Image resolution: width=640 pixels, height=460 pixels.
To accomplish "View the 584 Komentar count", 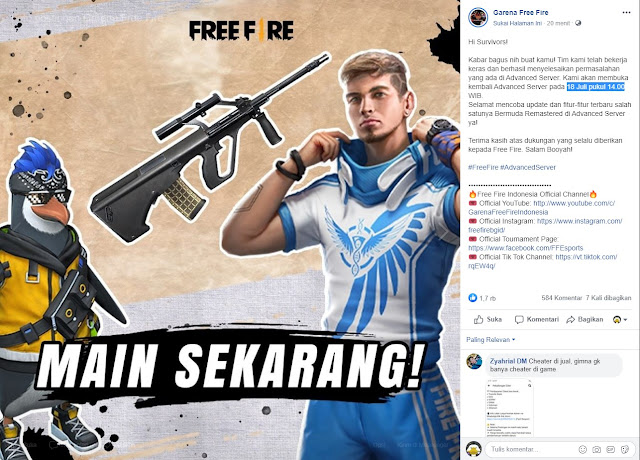I will [561, 298].
